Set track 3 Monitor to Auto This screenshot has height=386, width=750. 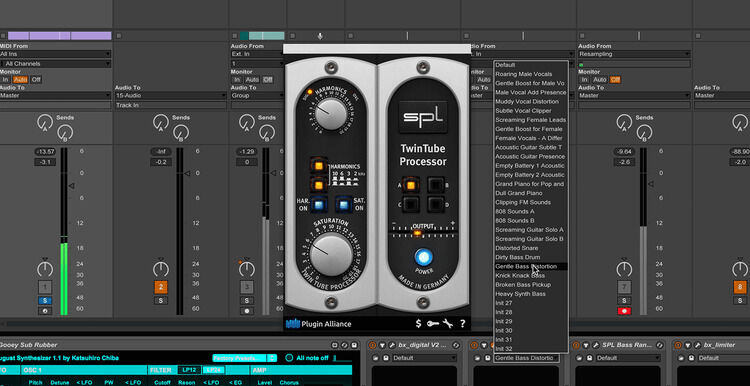point(252,79)
